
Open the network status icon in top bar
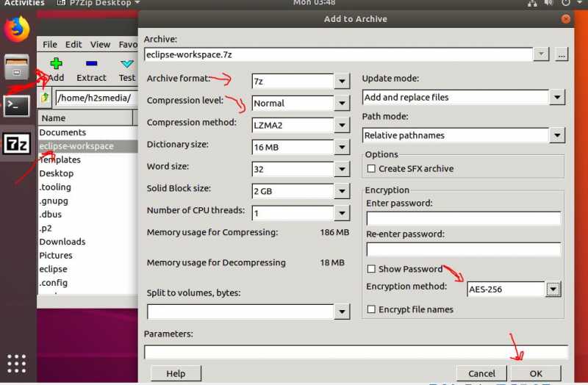531,4
